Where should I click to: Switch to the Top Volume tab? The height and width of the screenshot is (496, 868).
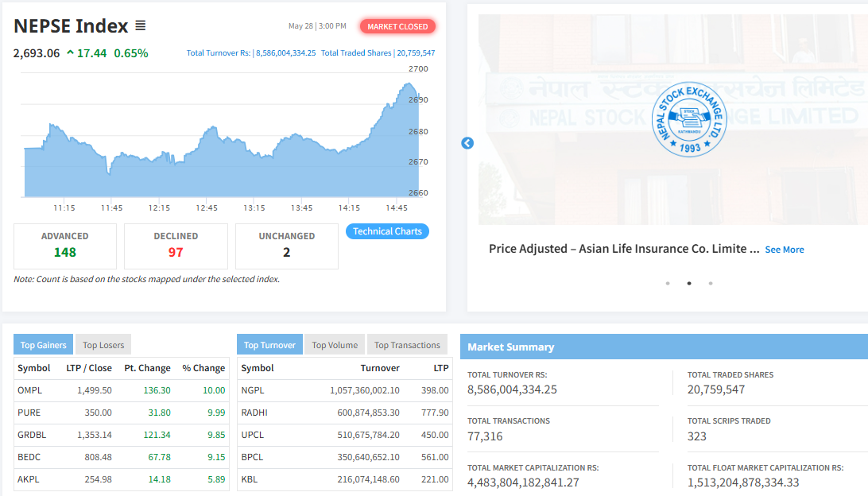coord(335,345)
